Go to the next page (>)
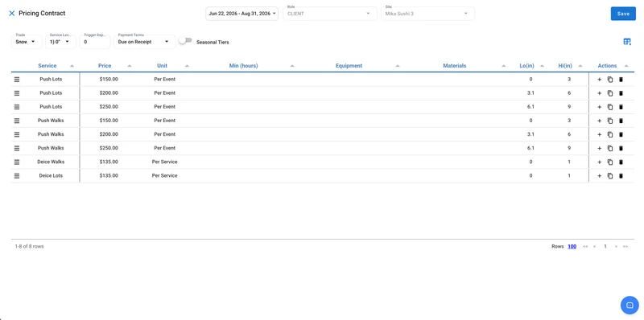 click(616, 247)
